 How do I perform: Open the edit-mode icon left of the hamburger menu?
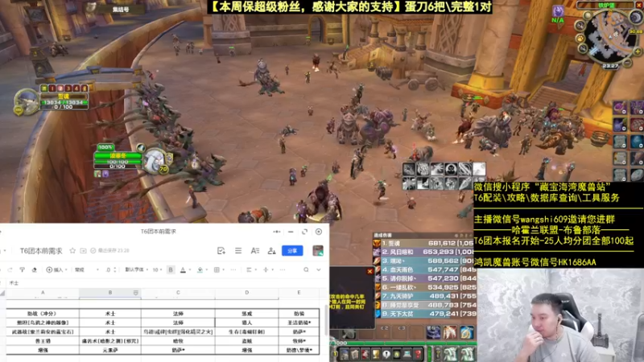point(221,250)
